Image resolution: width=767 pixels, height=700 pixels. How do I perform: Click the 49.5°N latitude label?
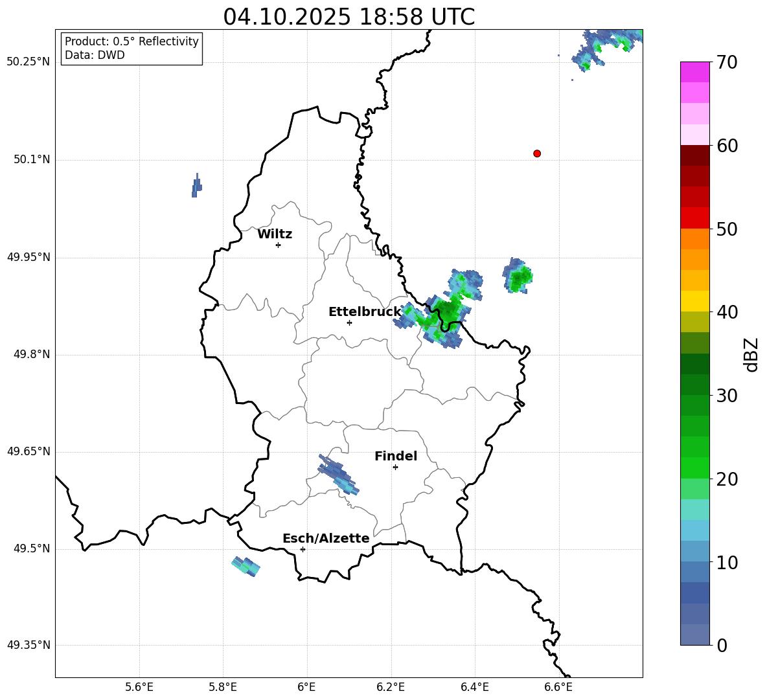pos(32,548)
